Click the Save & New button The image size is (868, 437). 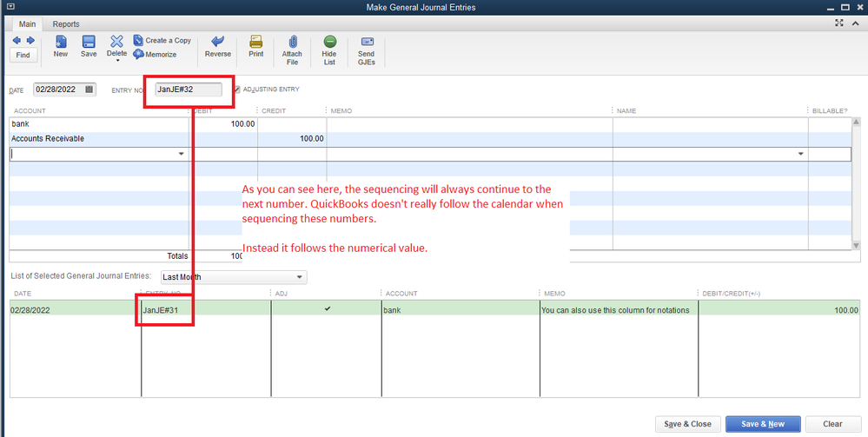click(x=763, y=424)
